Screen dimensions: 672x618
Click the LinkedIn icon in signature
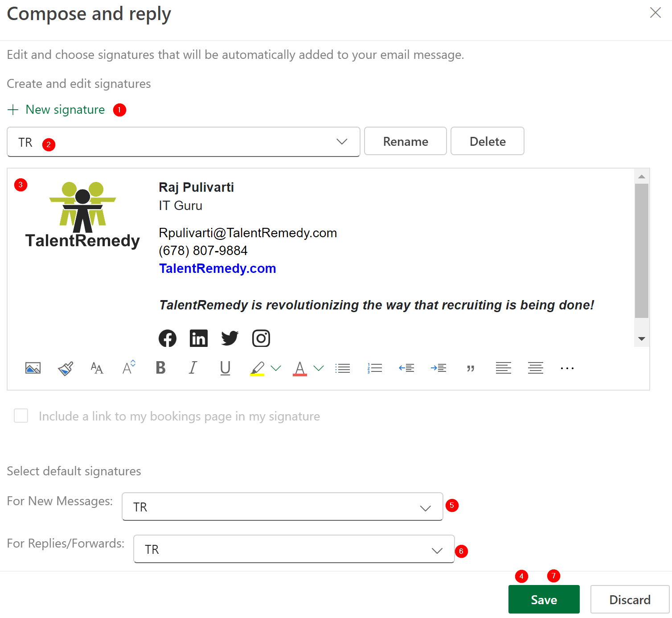click(x=199, y=338)
